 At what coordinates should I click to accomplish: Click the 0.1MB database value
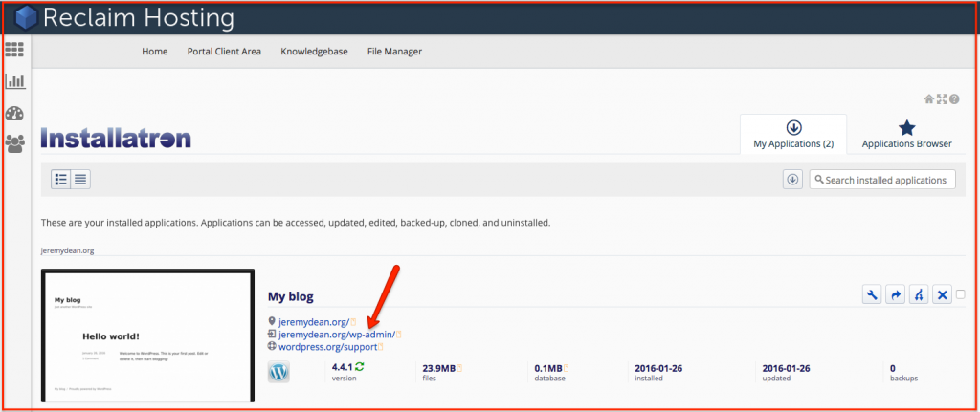click(548, 368)
